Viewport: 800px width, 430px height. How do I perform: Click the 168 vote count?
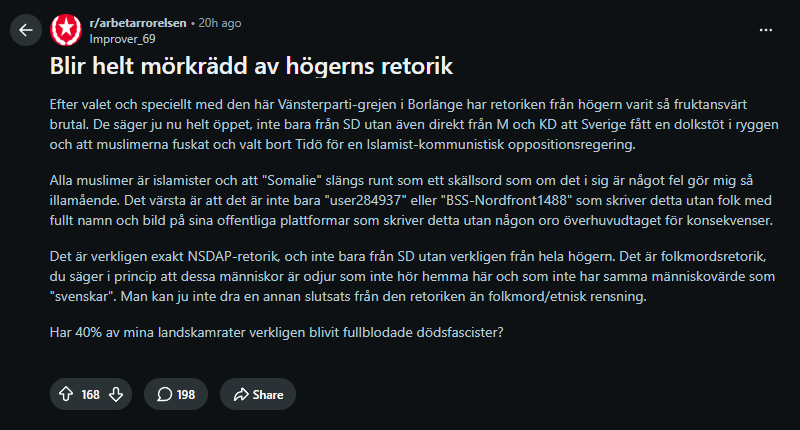click(x=90, y=395)
